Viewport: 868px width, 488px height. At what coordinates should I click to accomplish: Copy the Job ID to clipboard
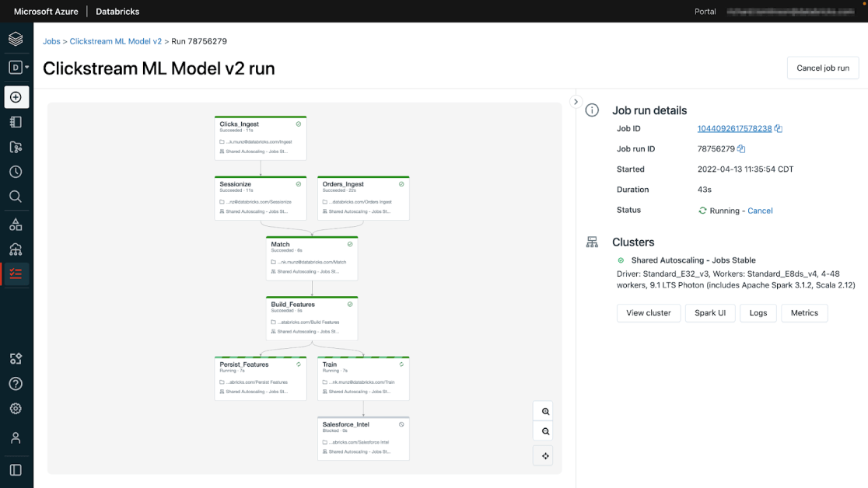[x=779, y=129]
